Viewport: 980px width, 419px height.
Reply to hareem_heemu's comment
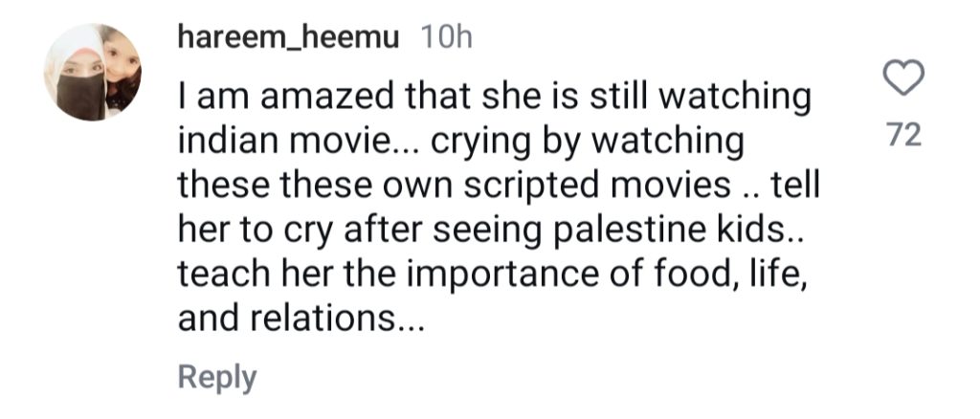(x=217, y=377)
